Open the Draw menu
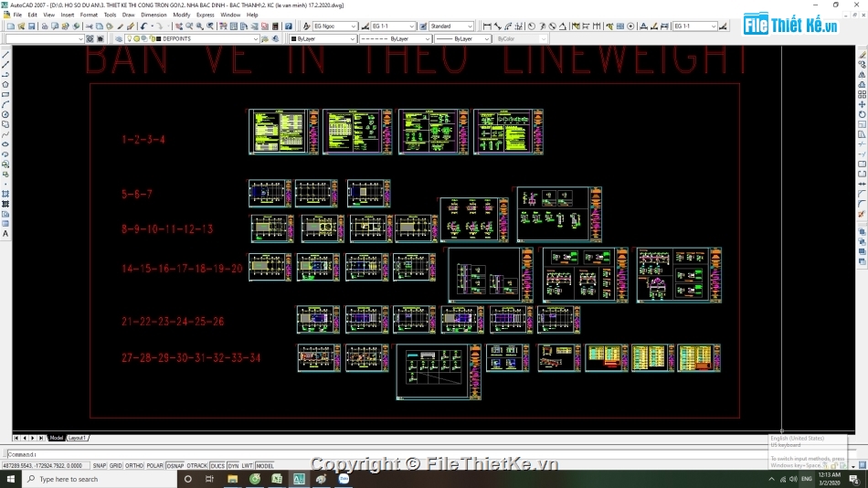868x488 pixels. tap(129, 15)
